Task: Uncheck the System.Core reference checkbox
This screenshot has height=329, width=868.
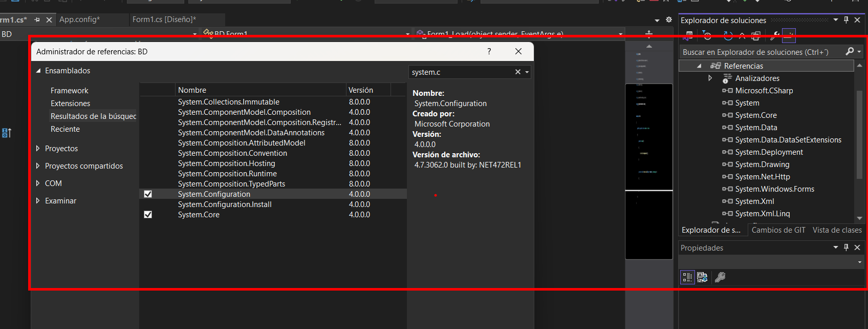Action: [x=148, y=215]
